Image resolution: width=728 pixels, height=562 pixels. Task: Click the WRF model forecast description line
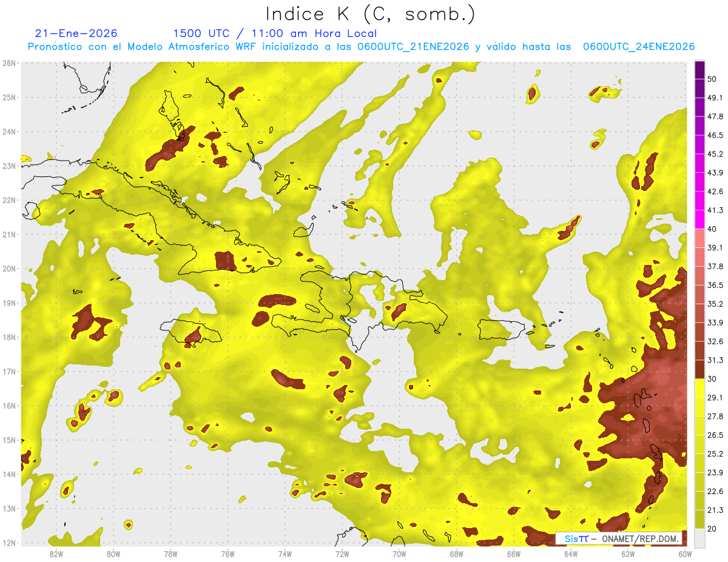(361, 47)
